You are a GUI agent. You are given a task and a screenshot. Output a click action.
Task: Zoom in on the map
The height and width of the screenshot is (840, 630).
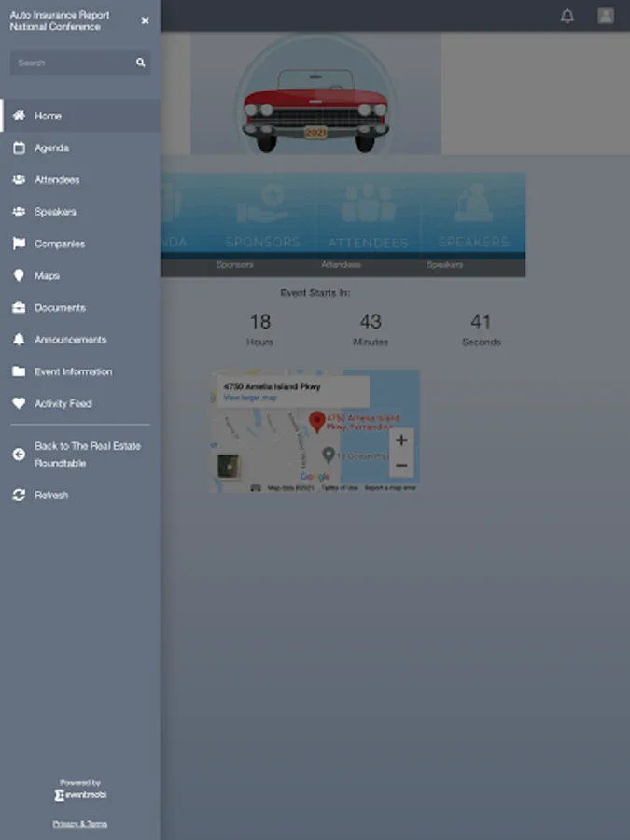pyautogui.click(x=401, y=441)
